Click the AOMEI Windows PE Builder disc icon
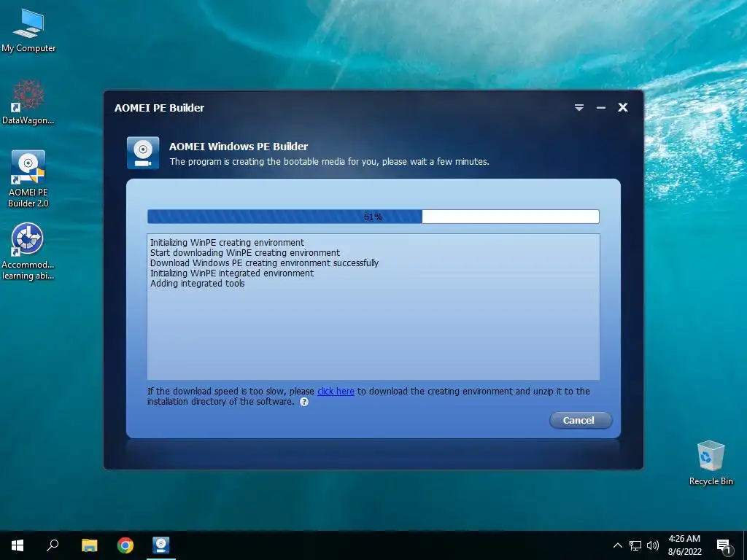The image size is (747, 560). click(x=143, y=153)
